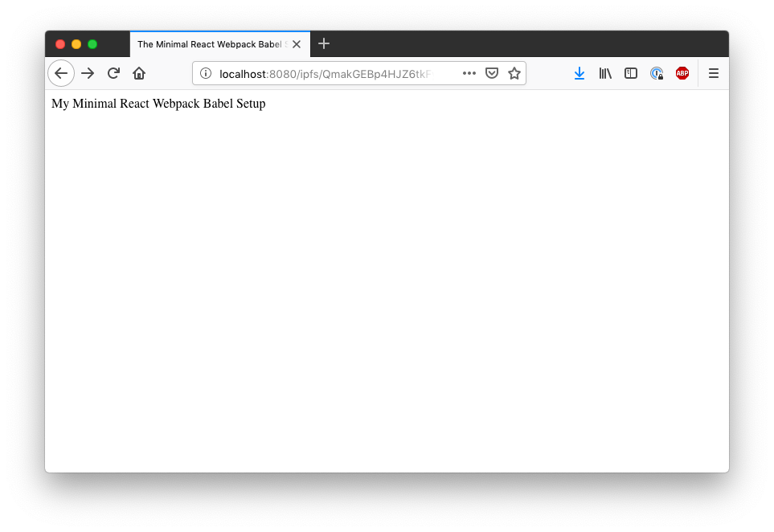The width and height of the screenshot is (774, 532).
Task: Click inside the address bar
Action: pos(338,73)
